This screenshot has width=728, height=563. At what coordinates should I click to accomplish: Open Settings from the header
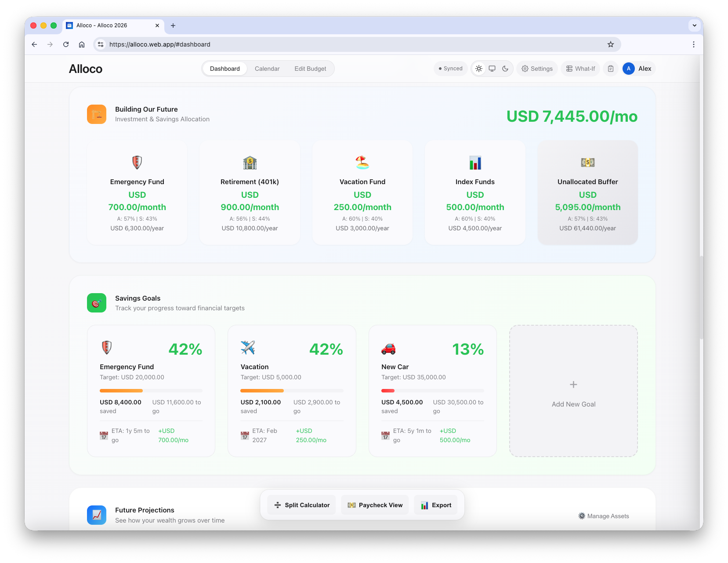(537, 69)
